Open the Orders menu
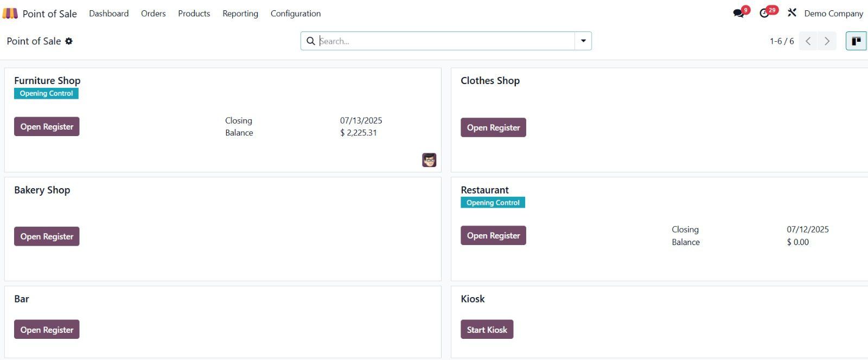Viewport: 868px width, 360px height. tap(154, 14)
